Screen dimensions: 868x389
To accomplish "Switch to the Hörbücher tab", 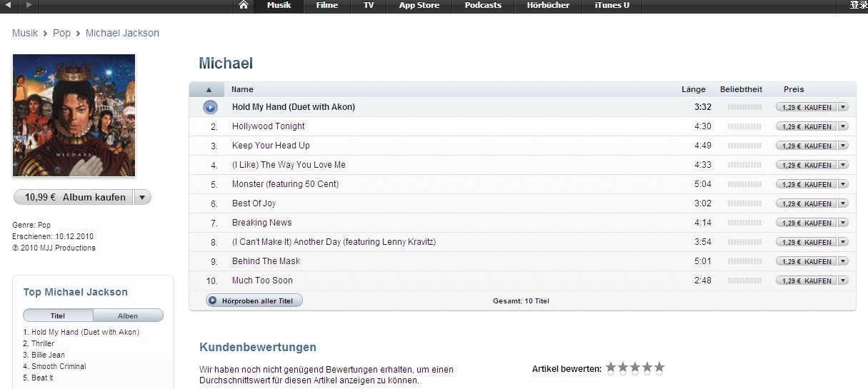I will (547, 6).
